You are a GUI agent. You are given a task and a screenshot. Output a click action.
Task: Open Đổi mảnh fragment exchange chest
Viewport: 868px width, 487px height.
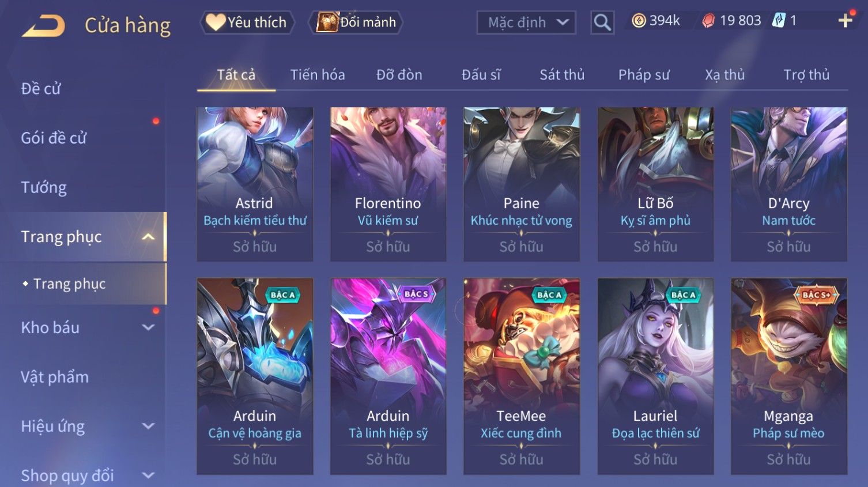click(x=356, y=22)
